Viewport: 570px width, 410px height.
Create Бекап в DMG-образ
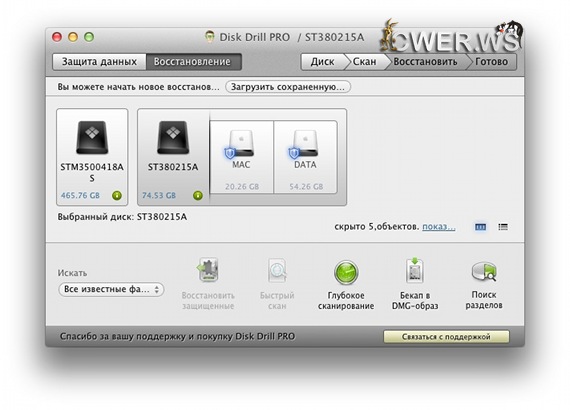coord(415,284)
